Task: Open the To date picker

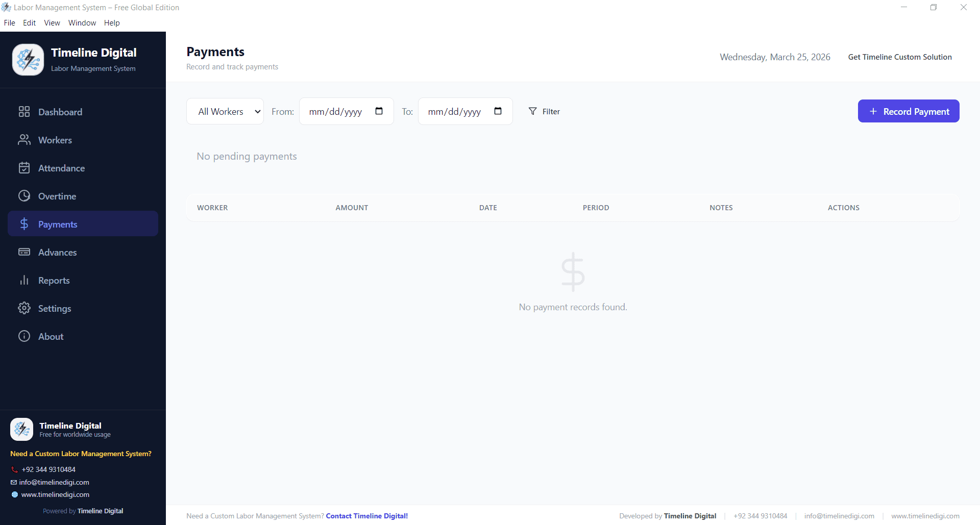Action: pyautogui.click(x=498, y=111)
